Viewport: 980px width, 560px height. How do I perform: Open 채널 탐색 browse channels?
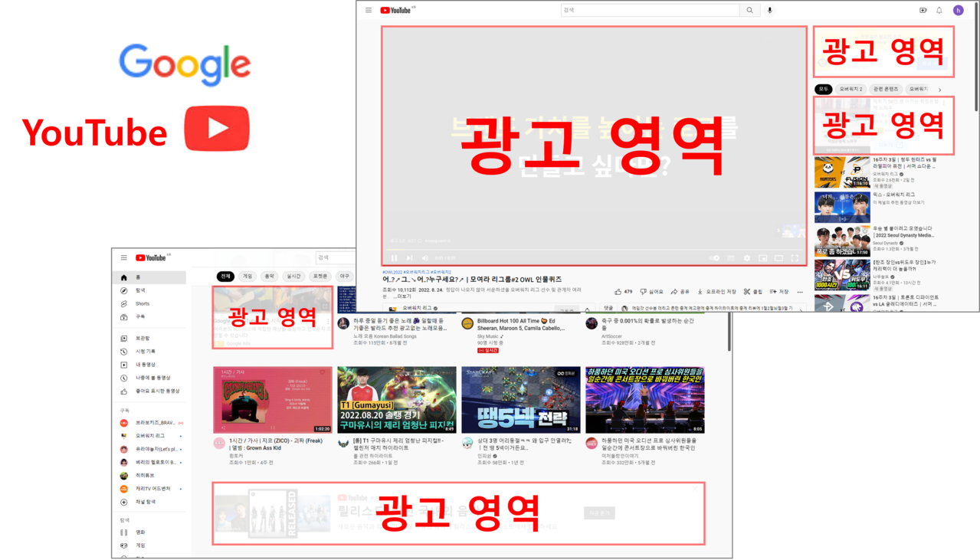pos(150,502)
